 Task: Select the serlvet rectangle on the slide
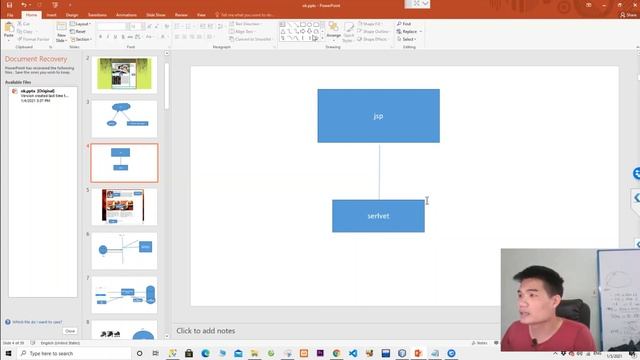(378, 216)
